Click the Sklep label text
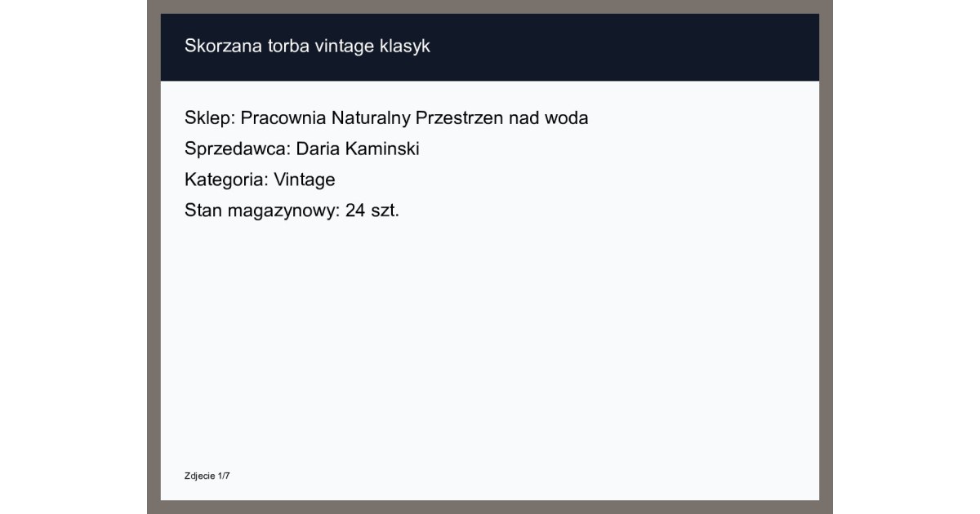Image resolution: width=980 pixels, height=514 pixels. [x=210, y=118]
